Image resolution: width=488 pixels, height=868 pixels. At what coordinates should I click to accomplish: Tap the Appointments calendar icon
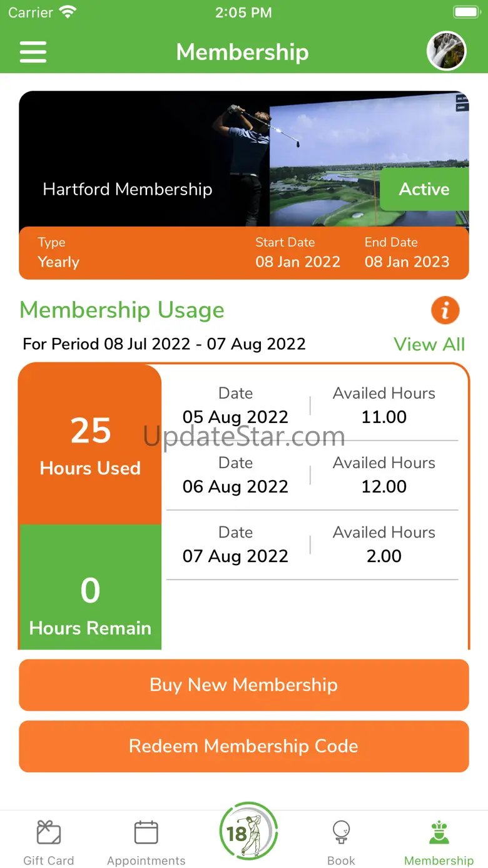coord(146,833)
